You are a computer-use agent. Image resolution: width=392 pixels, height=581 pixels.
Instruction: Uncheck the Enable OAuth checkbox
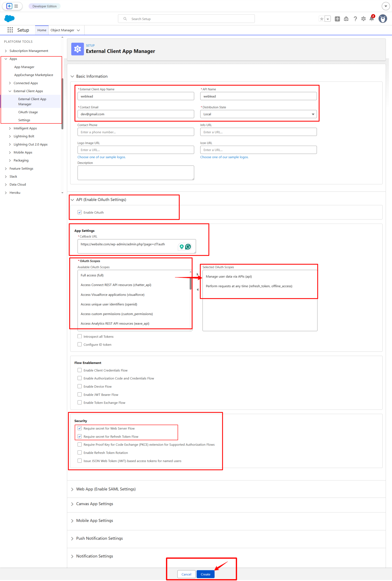coord(79,212)
